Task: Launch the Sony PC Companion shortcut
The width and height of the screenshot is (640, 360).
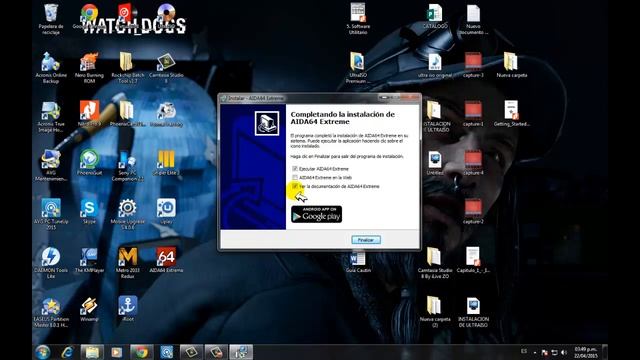Action: pyautogui.click(x=127, y=166)
